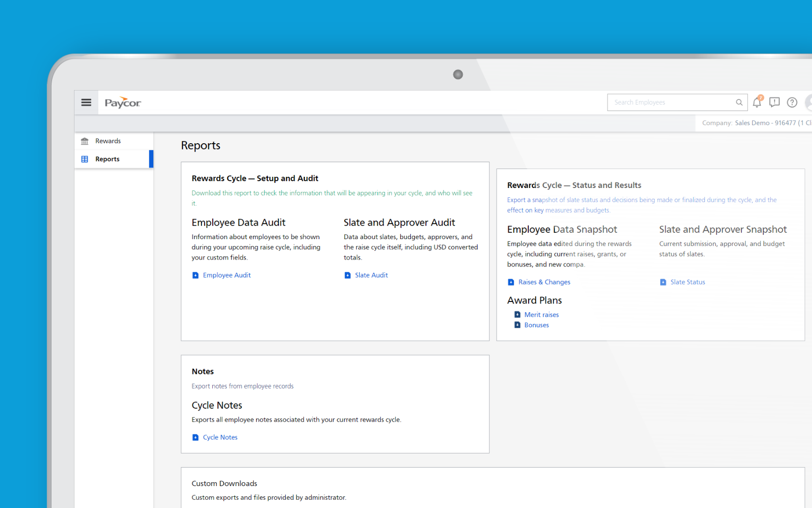Image resolution: width=812 pixels, height=508 pixels.
Task: Click the search magnifier icon
Action: tap(739, 102)
